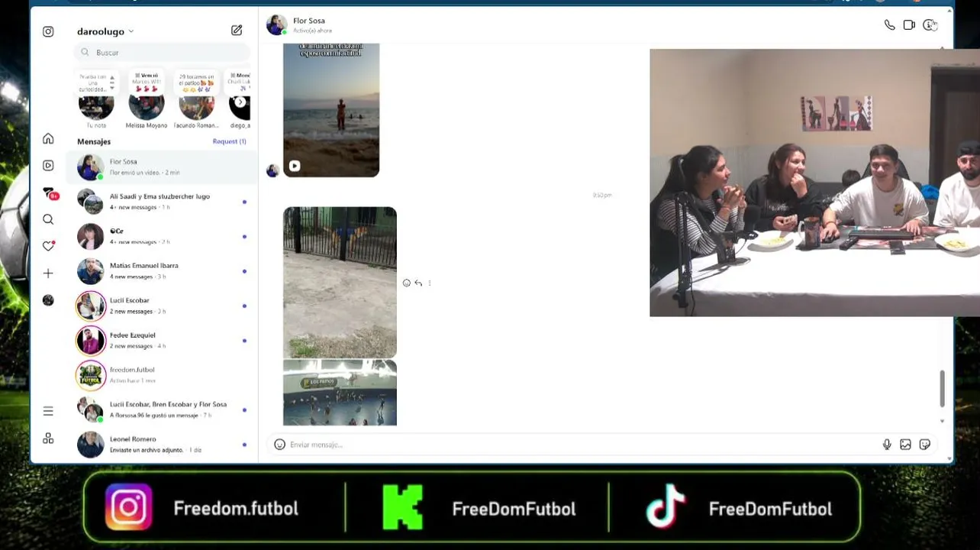Viewport: 980px width, 550px height.
Task: Open Messages with the unread badge
Action: coord(50,193)
